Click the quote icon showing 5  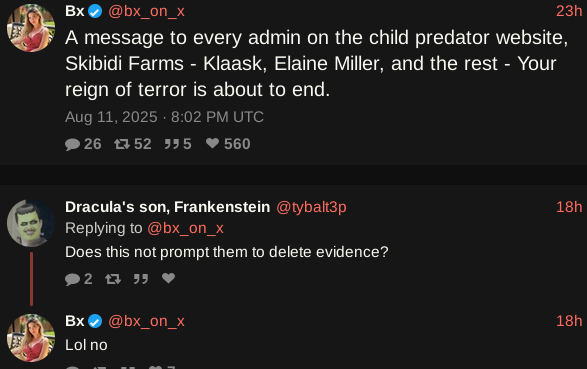point(172,144)
